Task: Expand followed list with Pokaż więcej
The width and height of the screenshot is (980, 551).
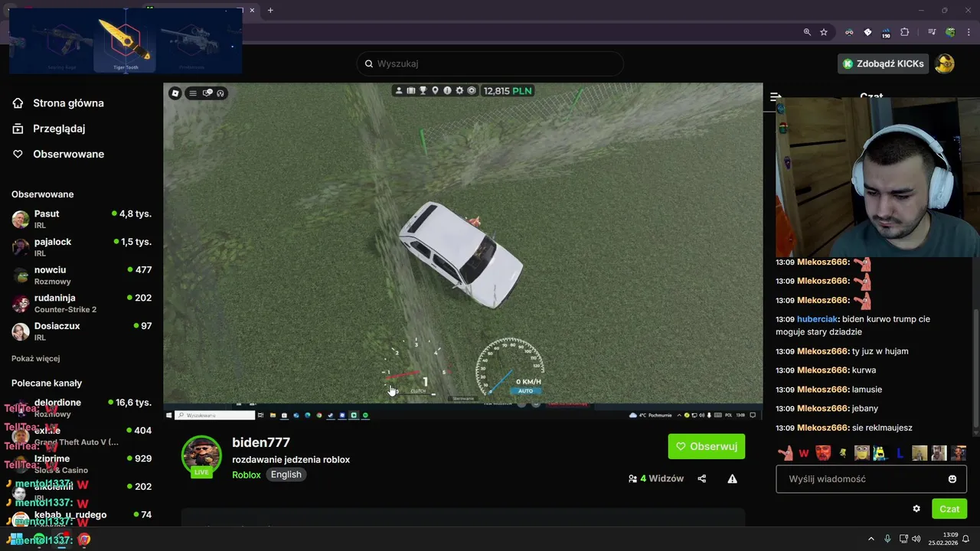Action: [x=35, y=358]
